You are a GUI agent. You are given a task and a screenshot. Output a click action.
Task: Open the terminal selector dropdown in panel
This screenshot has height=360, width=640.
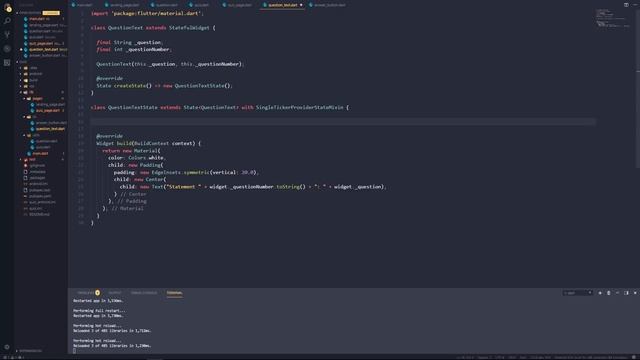[x=578, y=293]
